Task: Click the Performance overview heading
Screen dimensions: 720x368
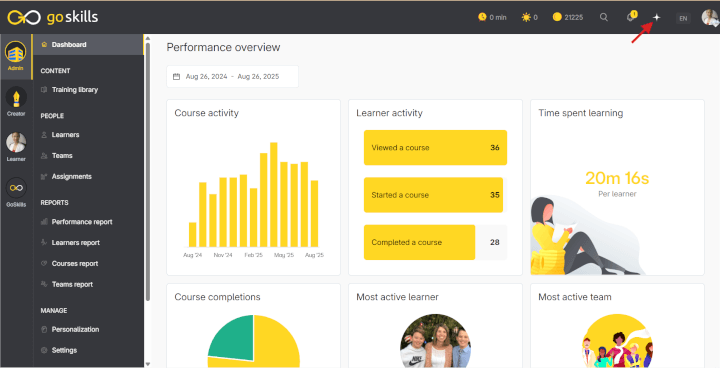Action: coord(223,47)
